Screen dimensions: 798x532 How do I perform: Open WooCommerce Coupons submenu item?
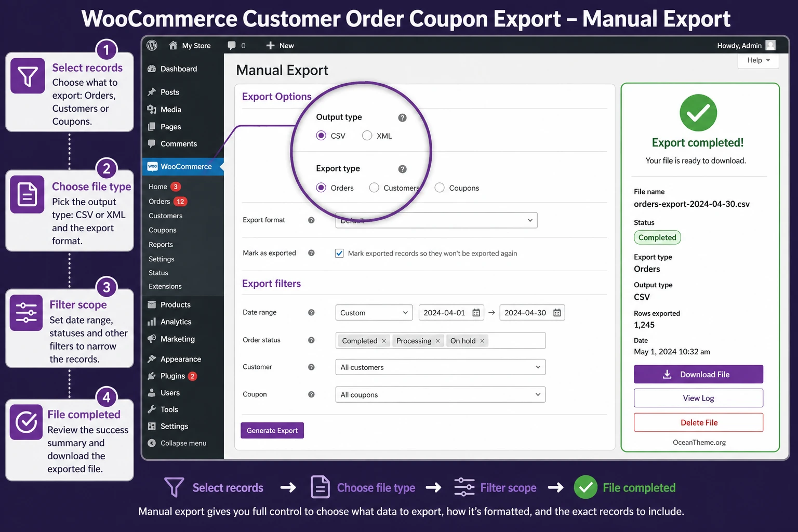(163, 230)
